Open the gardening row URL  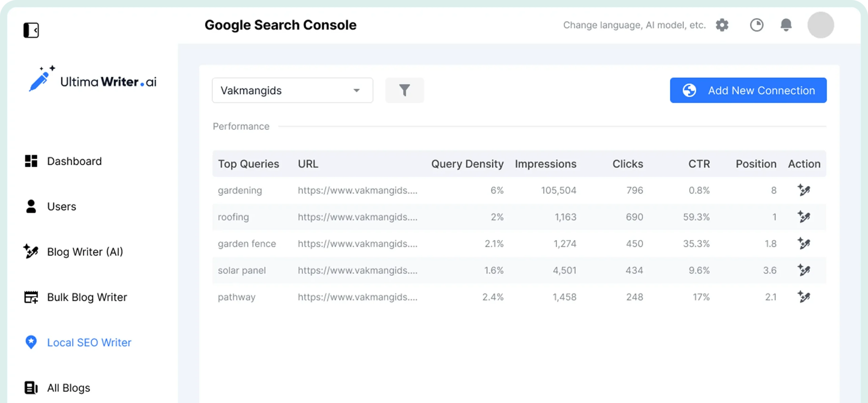357,190
